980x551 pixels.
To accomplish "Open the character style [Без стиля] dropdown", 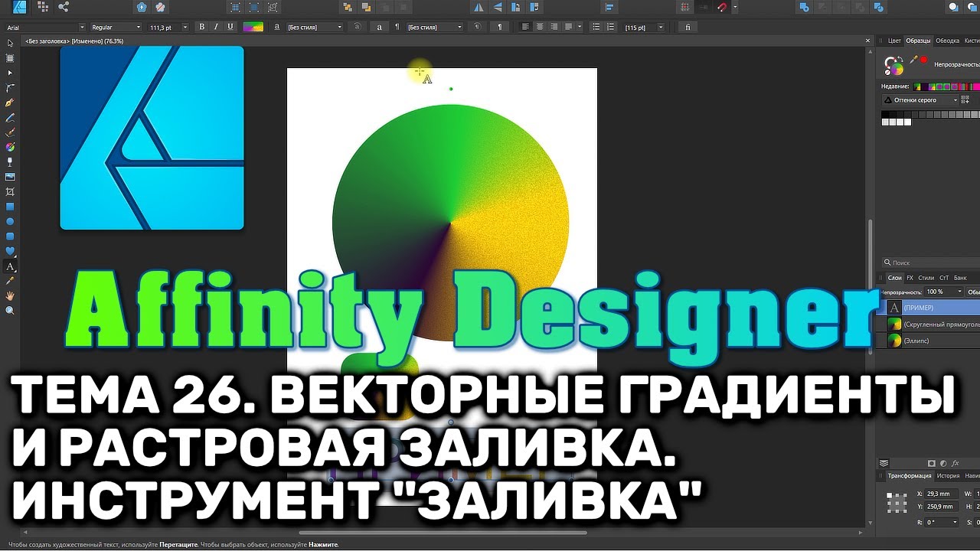I will tap(315, 27).
